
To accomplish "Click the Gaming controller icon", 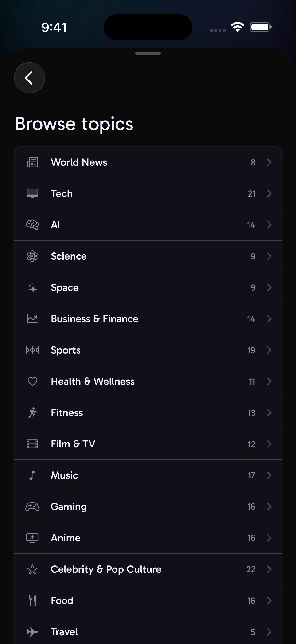I will 32,507.
